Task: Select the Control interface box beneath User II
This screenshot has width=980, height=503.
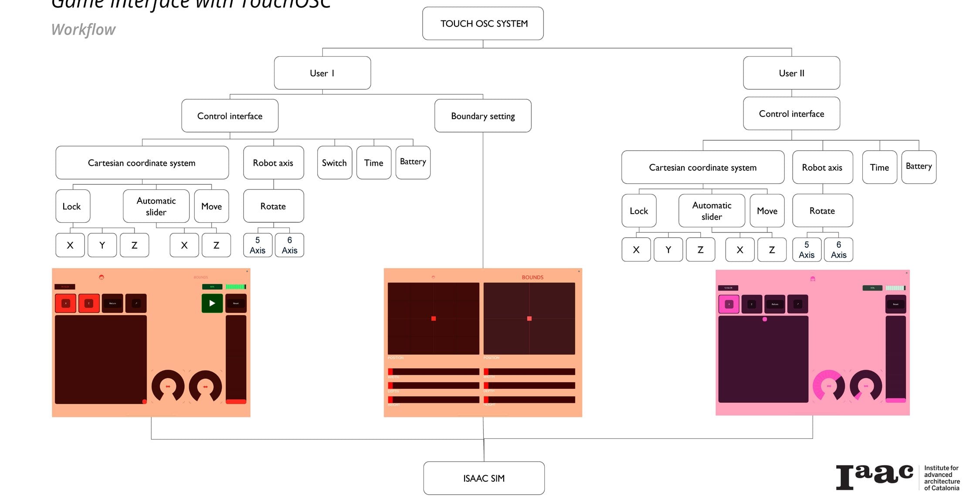Action: (791, 113)
